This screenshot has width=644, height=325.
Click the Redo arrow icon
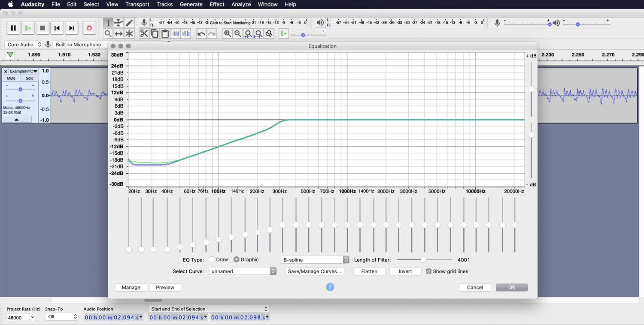pos(212,33)
